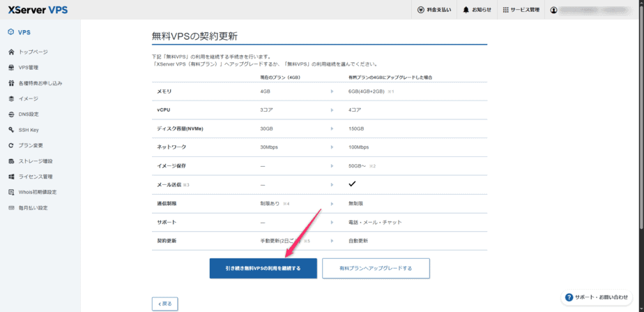Click 引き続き無料VPSの利用を継続する button

point(263,268)
